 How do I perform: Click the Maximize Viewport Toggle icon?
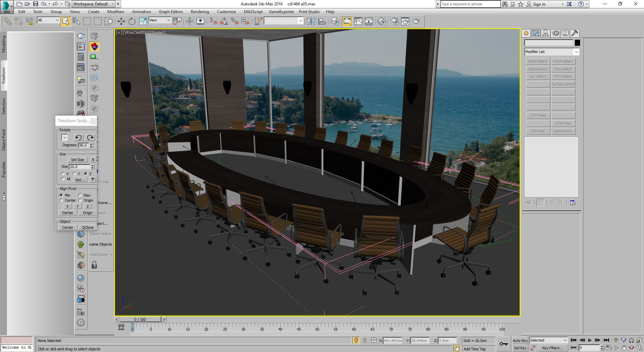tap(639, 348)
